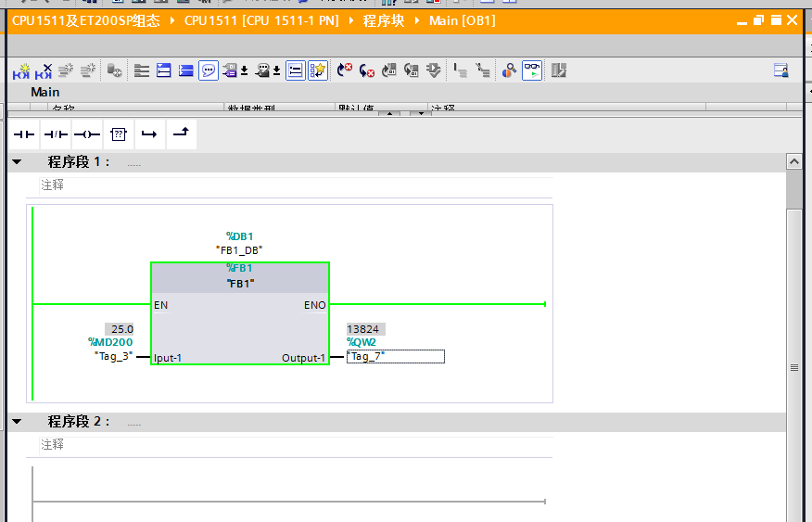Click the Insert row toolbar icon
Screen dimensions: 812x522
(66, 70)
